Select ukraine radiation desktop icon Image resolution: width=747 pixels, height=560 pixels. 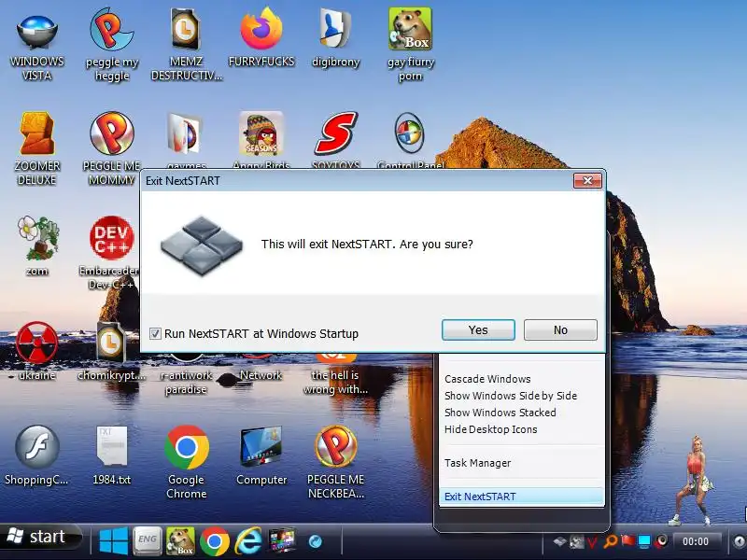pos(36,352)
